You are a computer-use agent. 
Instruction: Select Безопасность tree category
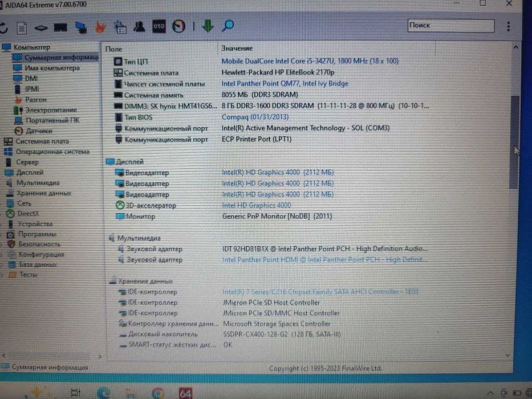point(40,244)
